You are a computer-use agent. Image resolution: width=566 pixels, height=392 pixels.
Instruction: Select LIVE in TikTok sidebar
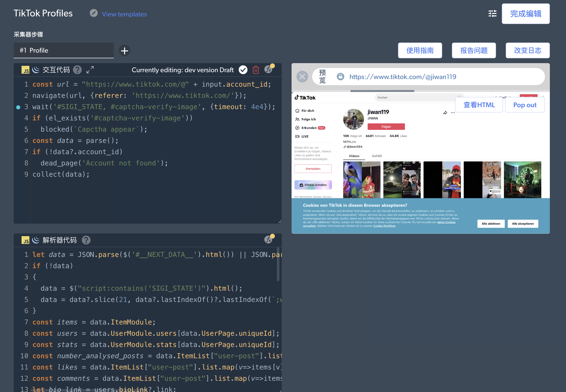point(301,137)
